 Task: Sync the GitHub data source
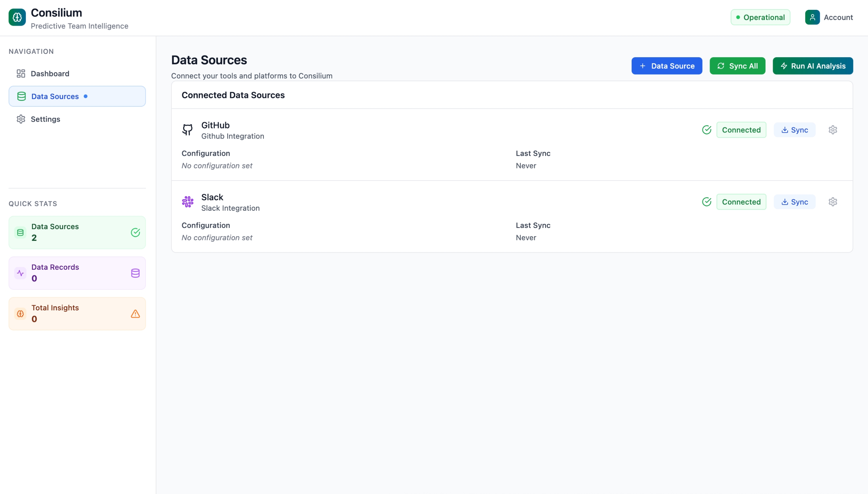(794, 130)
